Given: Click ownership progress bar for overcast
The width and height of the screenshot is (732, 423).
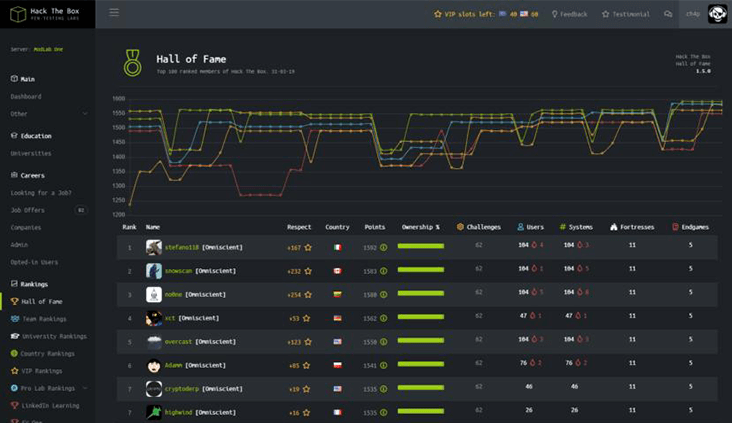Looking at the screenshot, I should coord(421,340).
